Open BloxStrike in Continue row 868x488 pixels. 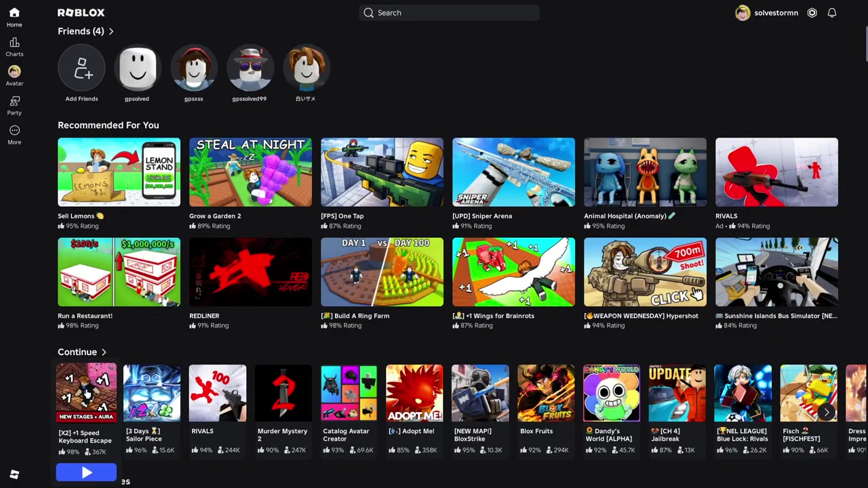pyautogui.click(x=480, y=393)
